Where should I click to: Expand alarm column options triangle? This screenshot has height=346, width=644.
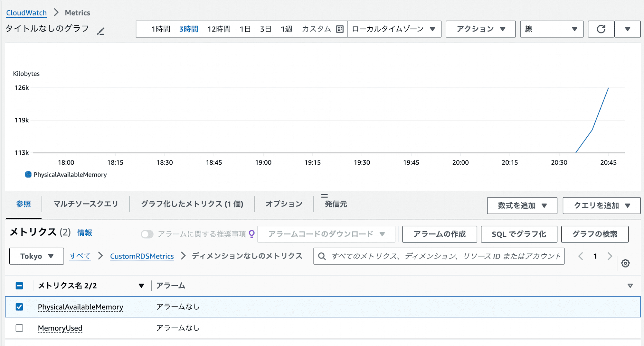(x=630, y=286)
